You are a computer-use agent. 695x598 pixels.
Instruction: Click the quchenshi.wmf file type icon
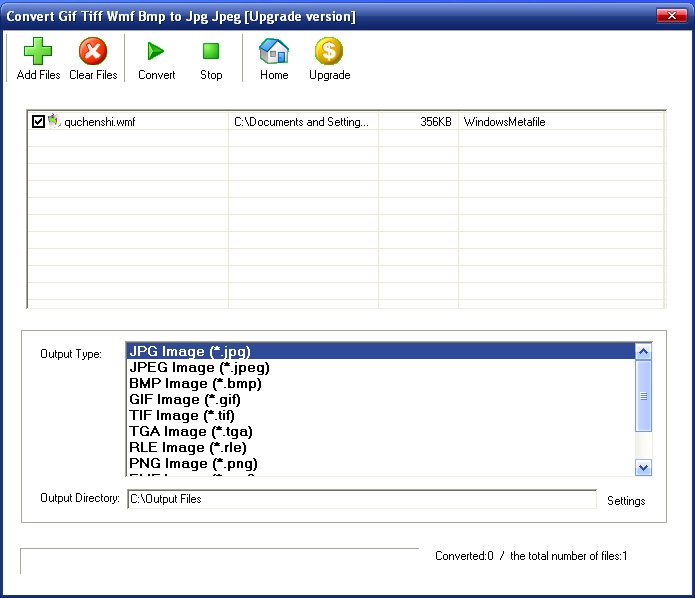54,121
